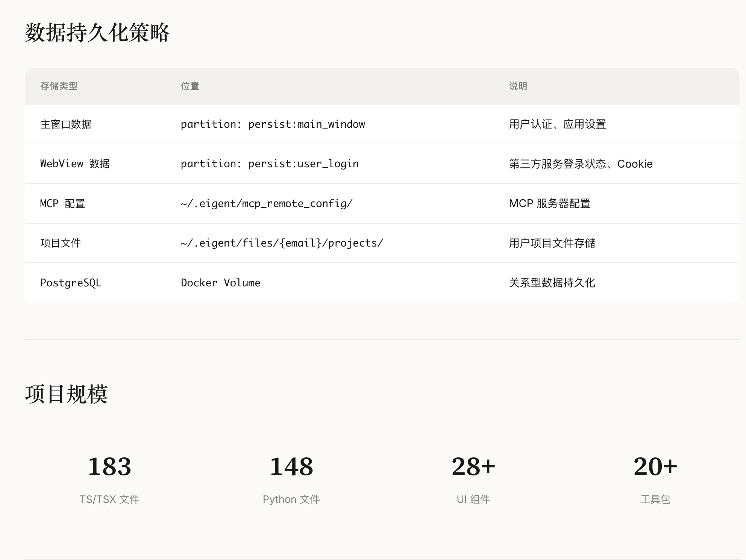Click the persist:user_login partition code text
This screenshot has height=560, width=746.
270,164
